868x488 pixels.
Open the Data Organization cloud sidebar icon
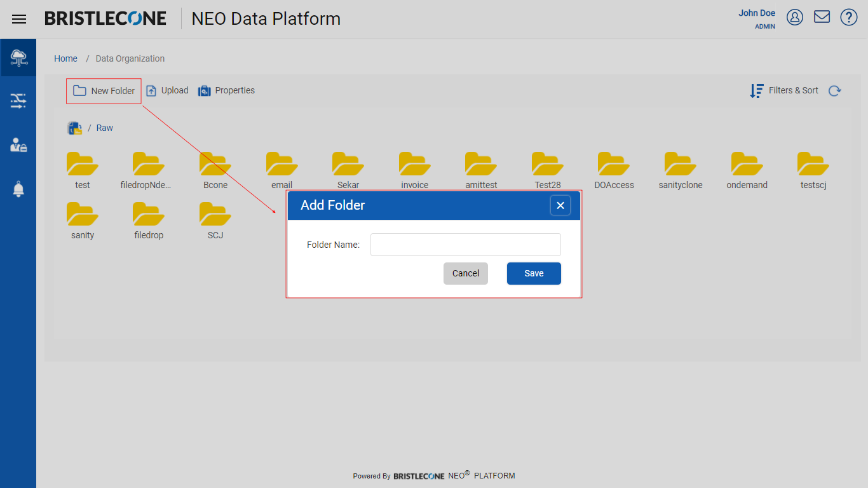click(x=18, y=58)
